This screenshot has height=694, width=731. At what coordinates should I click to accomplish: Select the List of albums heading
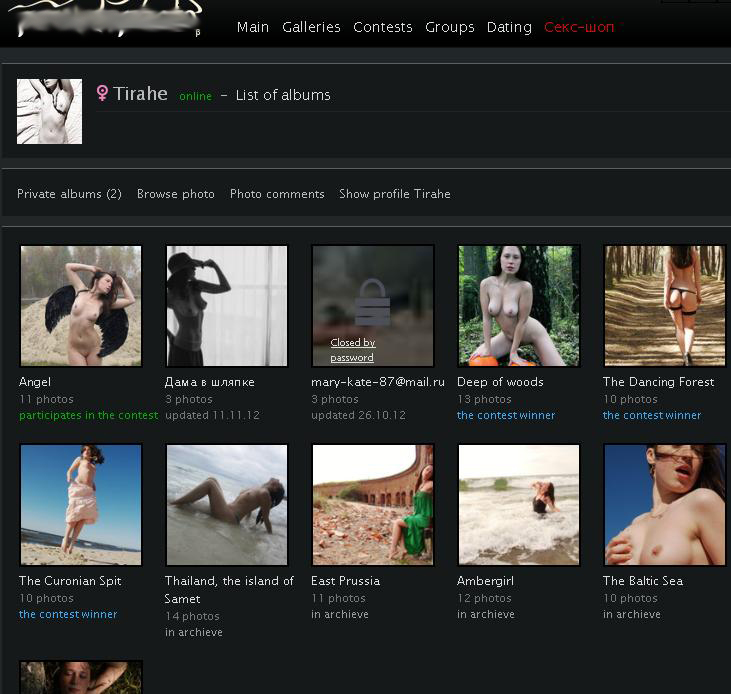[283, 95]
